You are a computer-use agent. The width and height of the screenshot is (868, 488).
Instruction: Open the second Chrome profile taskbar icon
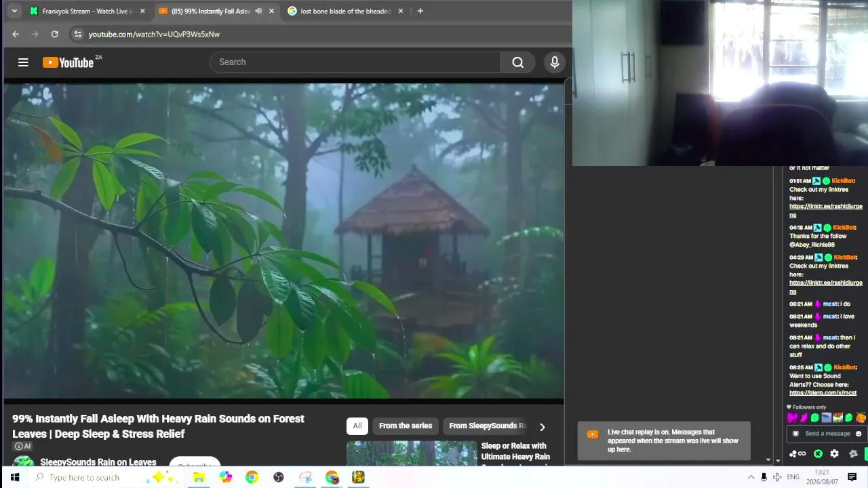332,477
